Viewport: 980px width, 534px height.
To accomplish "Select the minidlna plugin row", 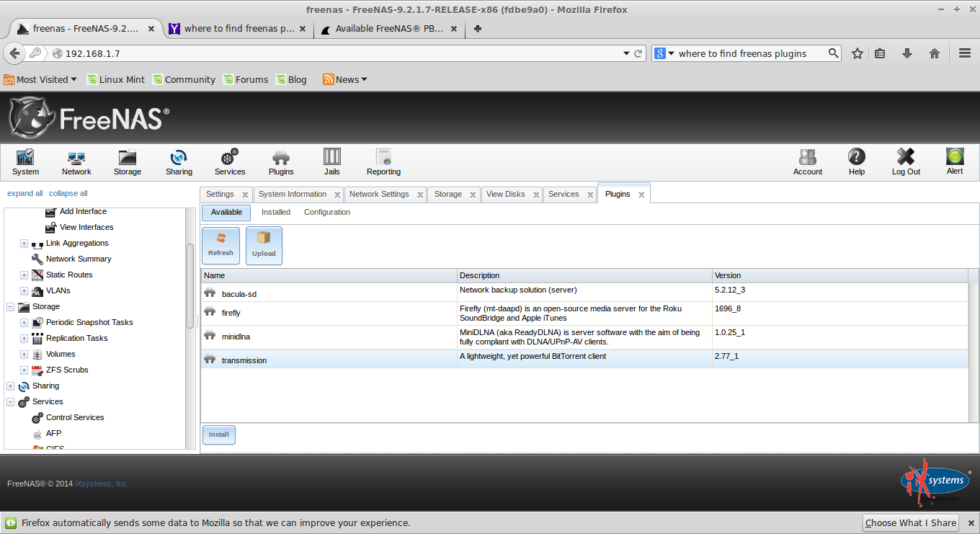I will coord(584,337).
